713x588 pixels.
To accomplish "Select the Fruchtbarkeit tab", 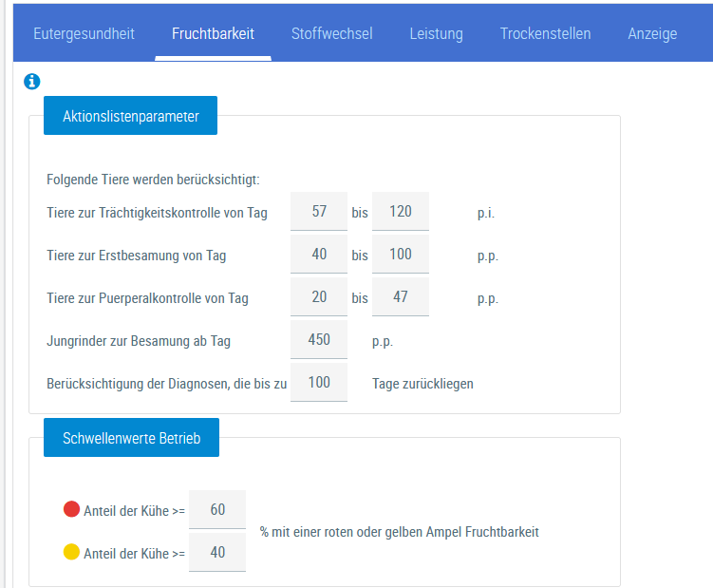I will (213, 34).
